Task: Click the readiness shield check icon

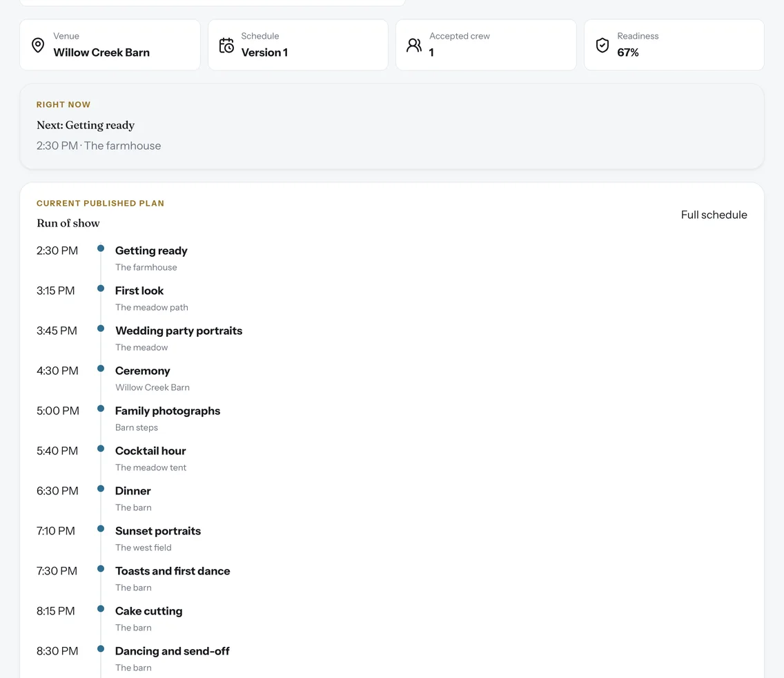Action: (x=602, y=45)
